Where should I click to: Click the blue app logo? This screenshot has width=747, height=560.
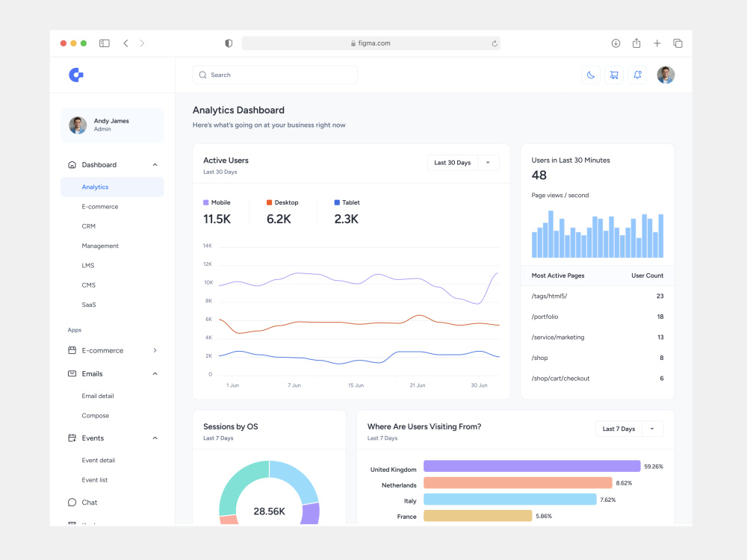[76, 75]
